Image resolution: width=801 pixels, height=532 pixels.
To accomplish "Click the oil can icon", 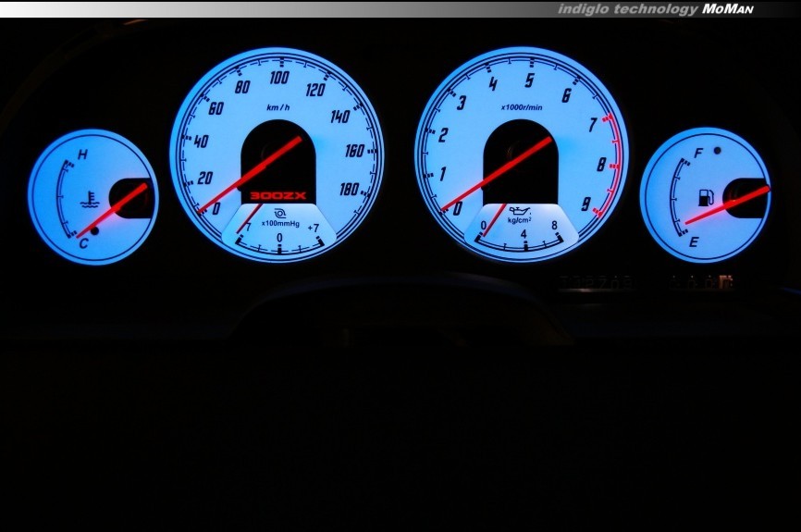I will pyautogui.click(x=520, y=211).
